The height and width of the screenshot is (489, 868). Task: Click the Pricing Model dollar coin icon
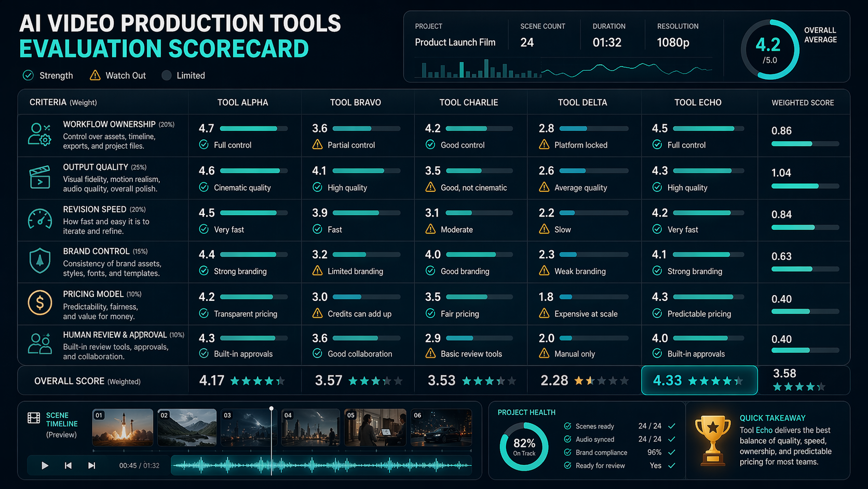[x=40, y=302]
